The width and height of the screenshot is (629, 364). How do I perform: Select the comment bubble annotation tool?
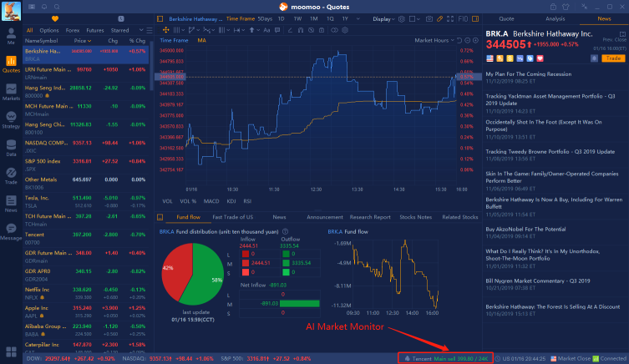click(x=277, y=30)
